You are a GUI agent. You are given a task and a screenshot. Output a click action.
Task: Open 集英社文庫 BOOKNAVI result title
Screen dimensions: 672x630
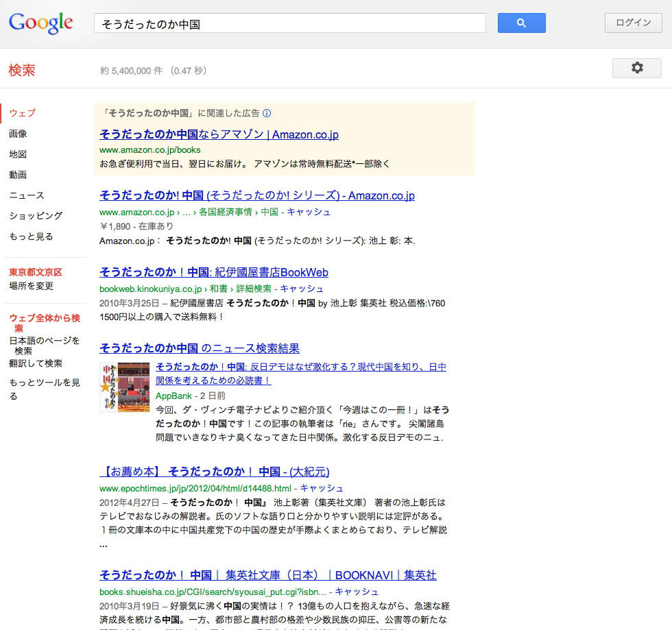268,575
